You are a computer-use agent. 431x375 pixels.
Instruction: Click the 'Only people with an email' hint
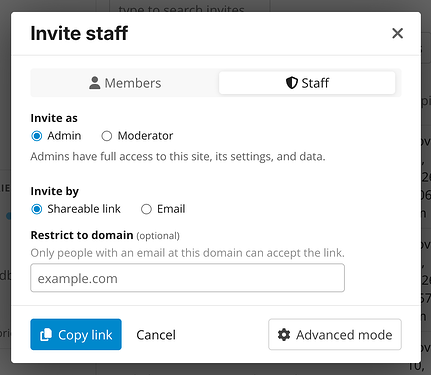point(187,253)
